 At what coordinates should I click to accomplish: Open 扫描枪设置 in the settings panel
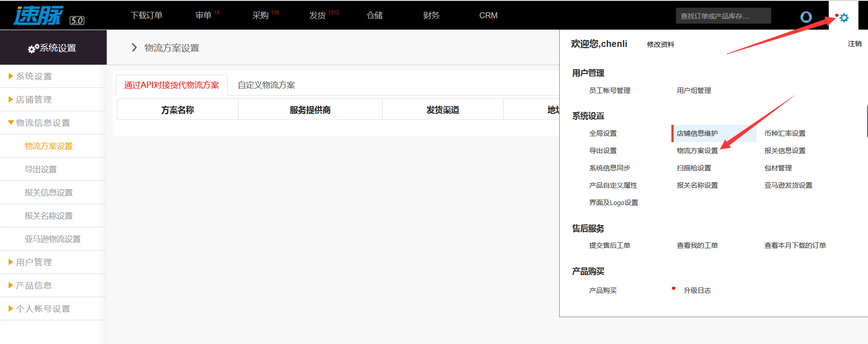tap(694, 168)
